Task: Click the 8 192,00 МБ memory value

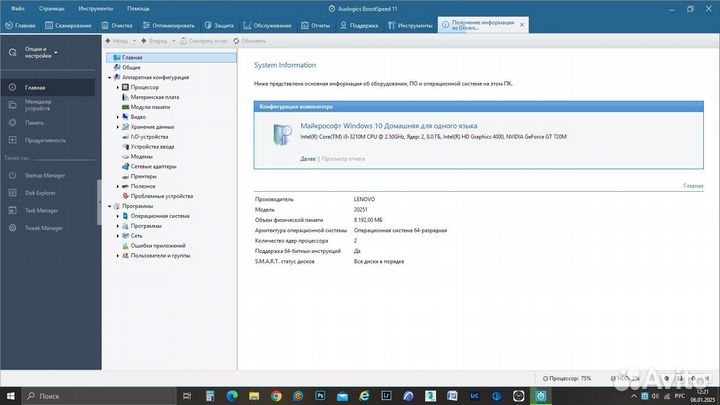Action: click(368, 220)
